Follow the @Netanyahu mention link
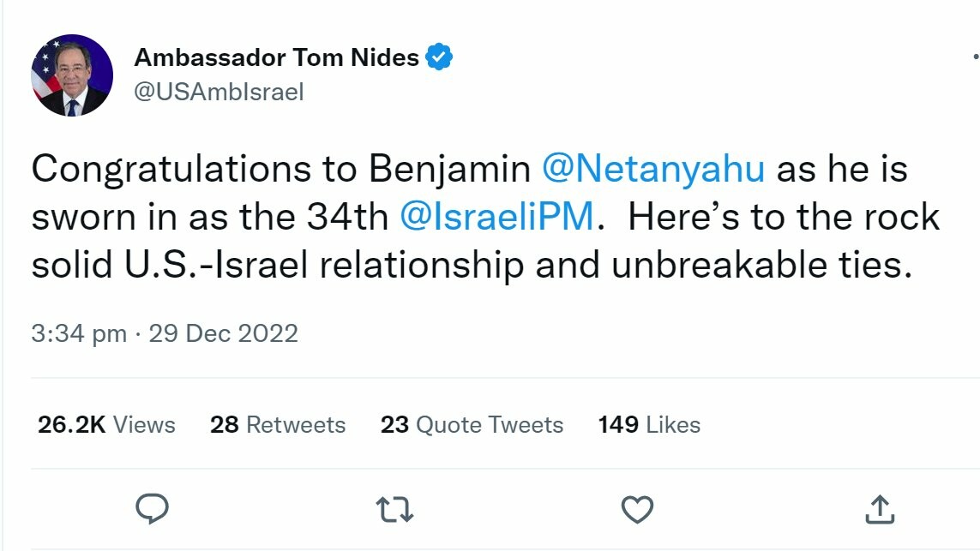This screenshot has width=980, height=551. (653, 170)
